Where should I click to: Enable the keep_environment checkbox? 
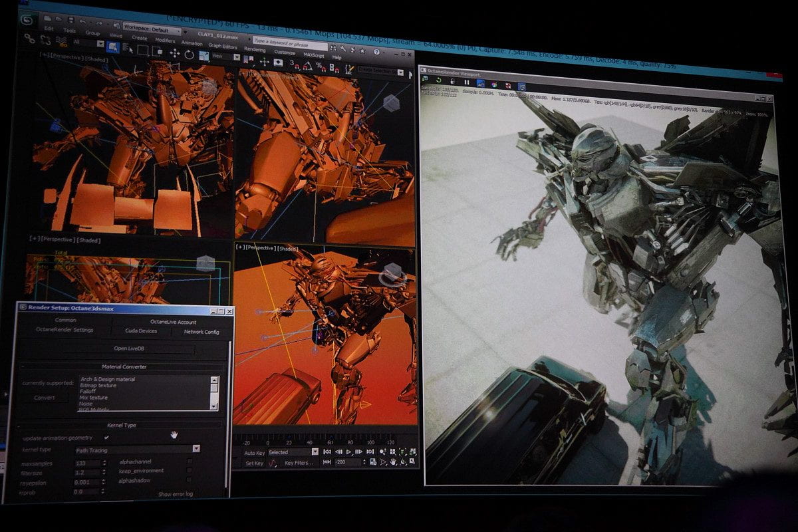tap(190, 470)
